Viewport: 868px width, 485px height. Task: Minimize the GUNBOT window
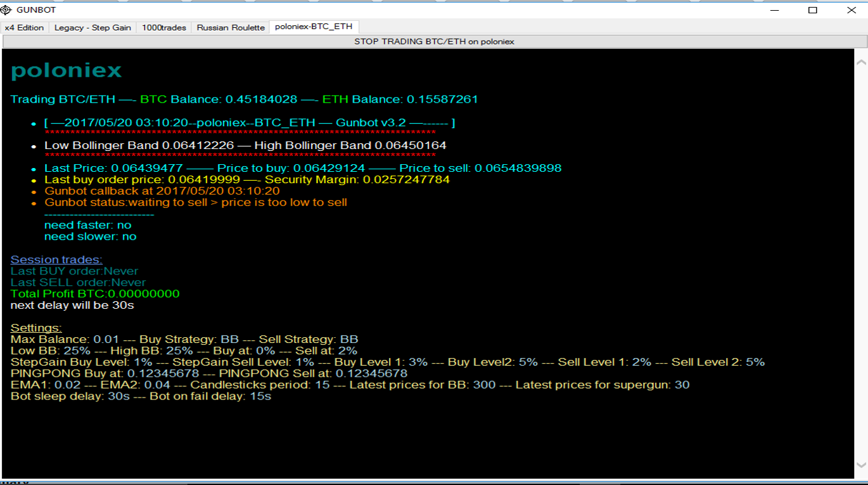click(774, 10)
